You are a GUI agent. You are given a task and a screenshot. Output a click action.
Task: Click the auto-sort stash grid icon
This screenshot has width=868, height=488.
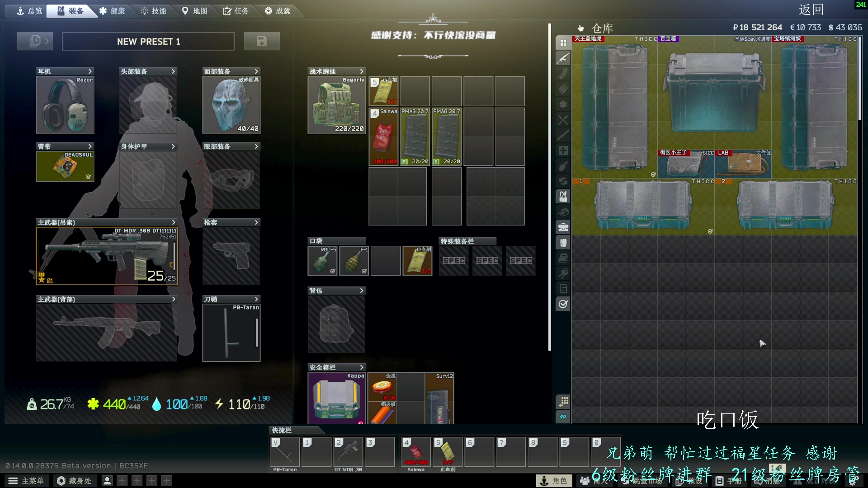point(563,401)
